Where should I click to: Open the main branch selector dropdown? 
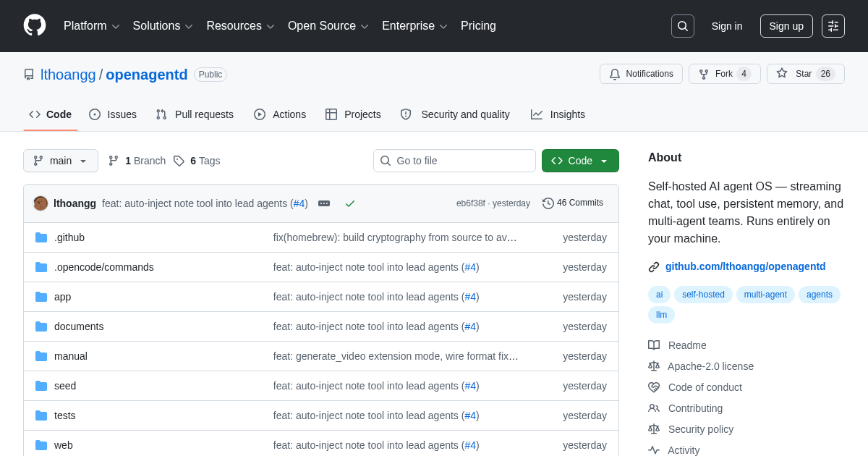point(61,161)
